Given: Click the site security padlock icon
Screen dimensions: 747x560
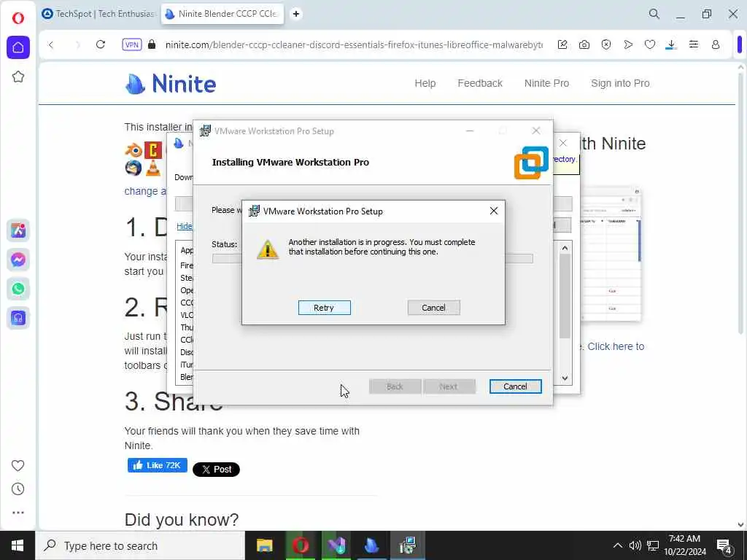Looking at the screenshot, I should pyautogui.click(x=152, y=44).
